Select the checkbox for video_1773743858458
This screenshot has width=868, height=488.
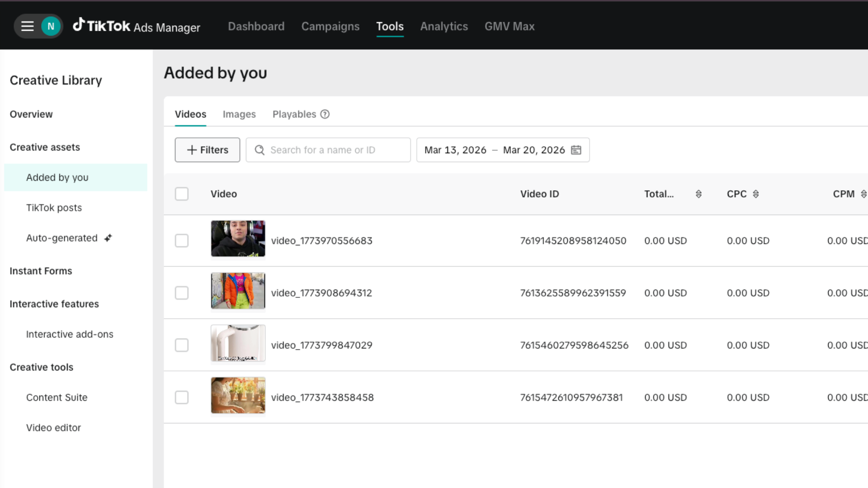pos(182,397)
